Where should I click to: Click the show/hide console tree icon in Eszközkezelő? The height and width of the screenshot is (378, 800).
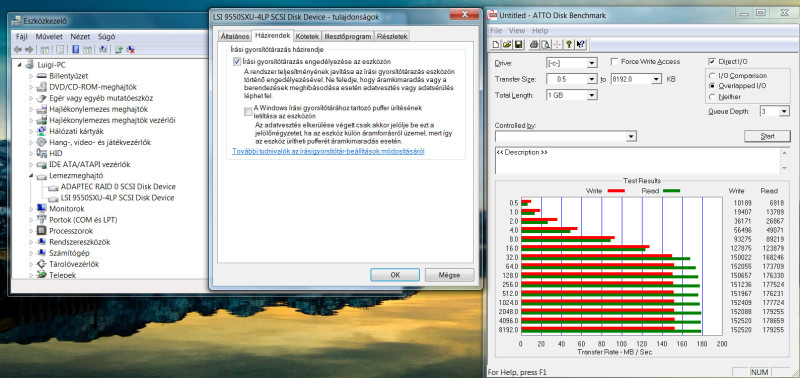coord(45,49)
